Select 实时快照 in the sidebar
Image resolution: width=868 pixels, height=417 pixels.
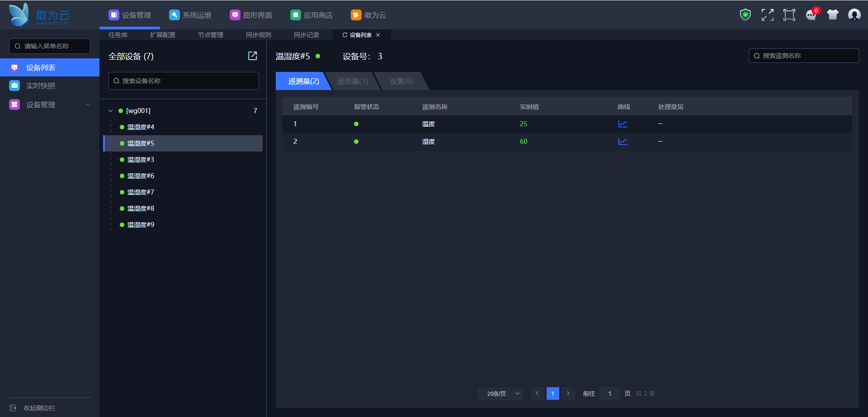click(50, 85)
